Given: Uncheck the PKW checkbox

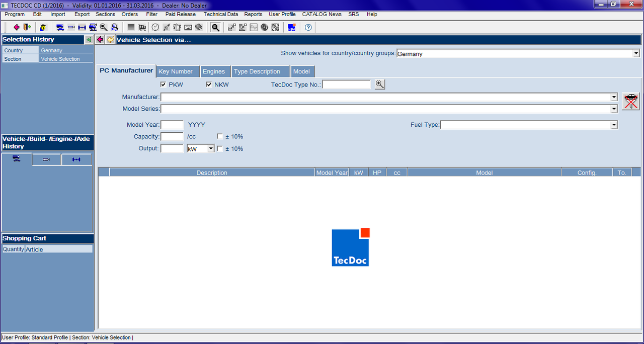Looking at the screenshot, I should (163, 84).
